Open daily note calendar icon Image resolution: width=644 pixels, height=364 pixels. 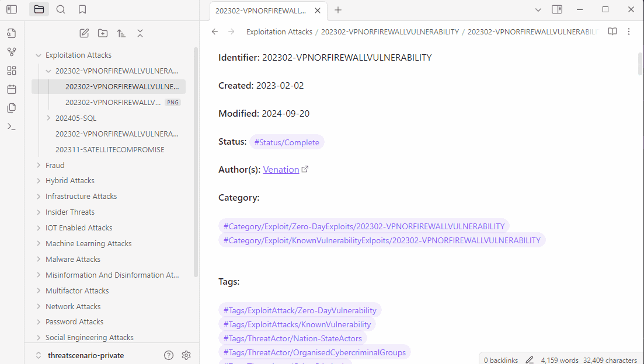[12, 89]
